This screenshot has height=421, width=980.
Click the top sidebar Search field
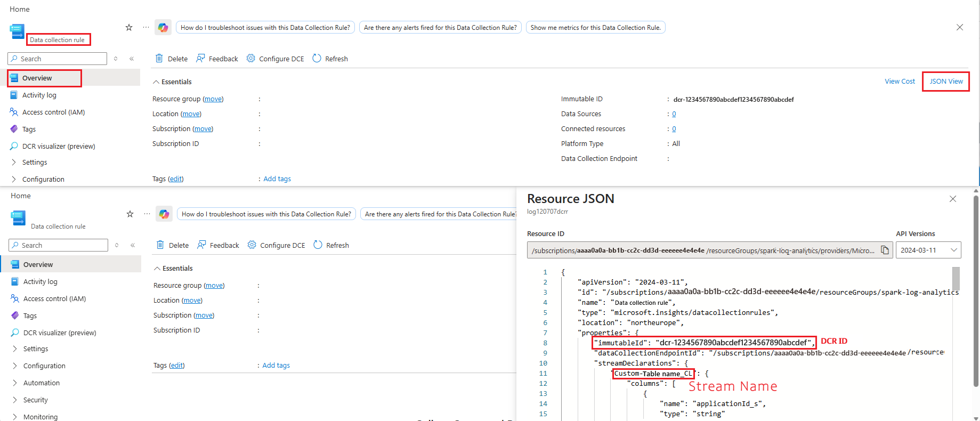(58, 59)
